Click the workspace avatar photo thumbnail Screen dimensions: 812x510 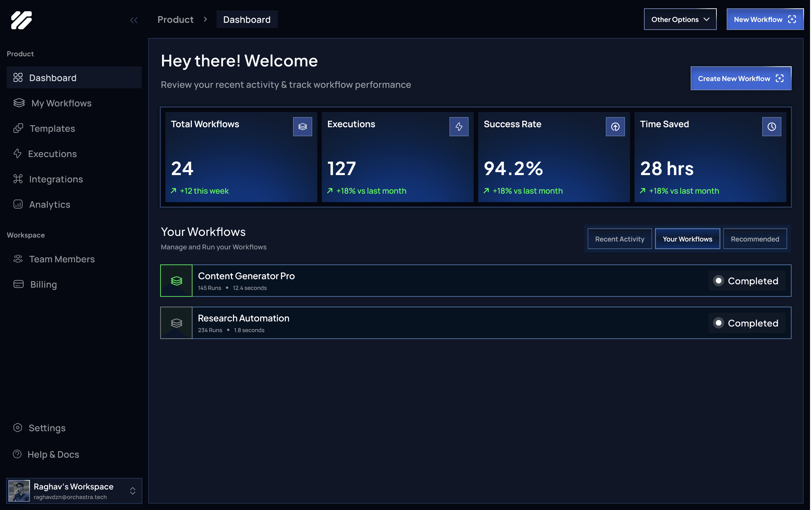[x=19, y=491]
